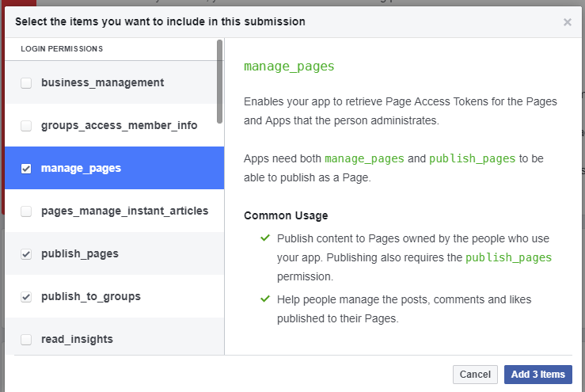Open the publish_to_groups permission details
Image resolution: width=585 pixels, height=392 pixels.
click(114, 297)
